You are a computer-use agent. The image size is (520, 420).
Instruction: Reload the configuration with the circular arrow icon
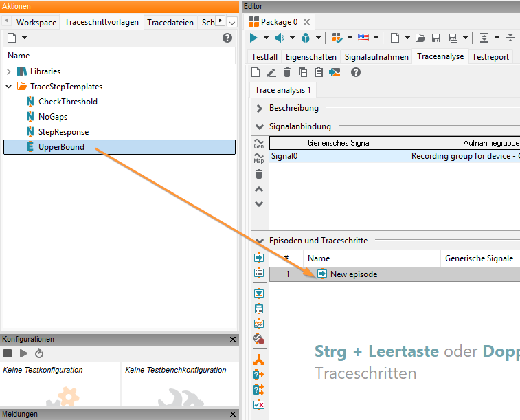(x=39, y=353)
